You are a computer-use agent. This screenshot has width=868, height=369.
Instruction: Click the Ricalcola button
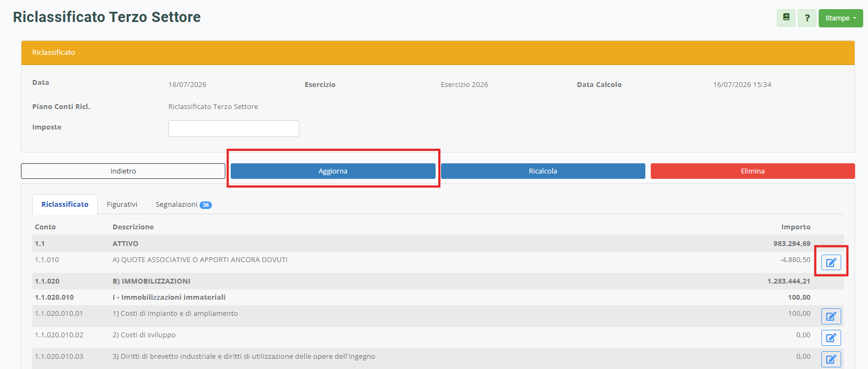pyautogui.click(x=543, y=171)
